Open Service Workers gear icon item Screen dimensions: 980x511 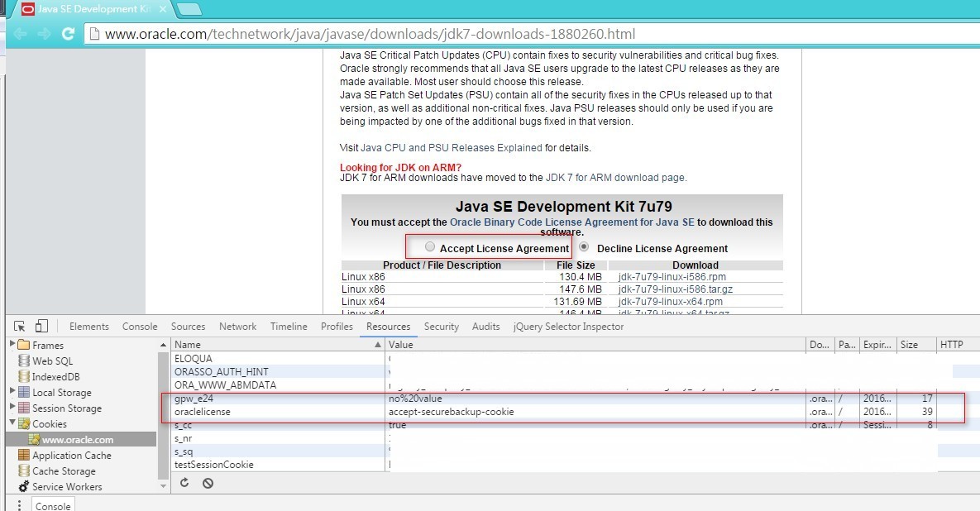pos(60,487)
